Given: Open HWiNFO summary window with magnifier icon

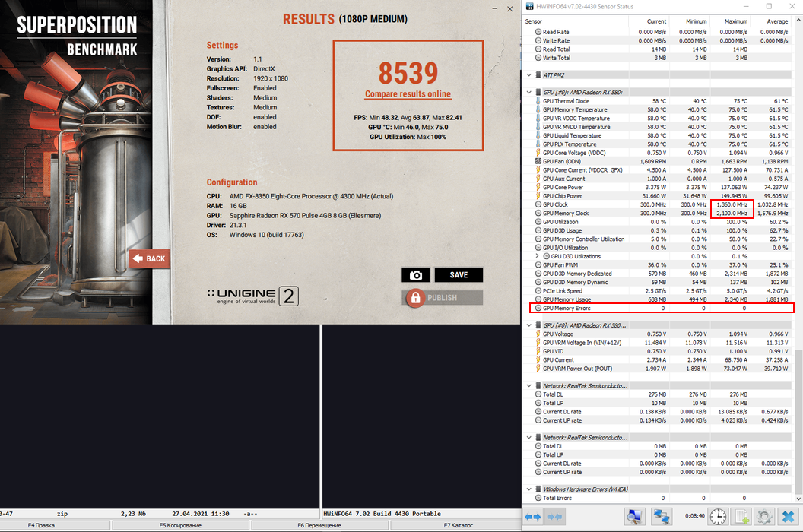Looking at the screenshot, I should [634, 517].
